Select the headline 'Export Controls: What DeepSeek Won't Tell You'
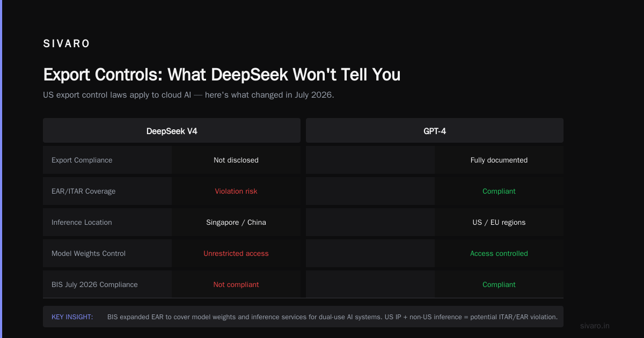The height and width of the screenshot is (338, 644). coord(222,75)
